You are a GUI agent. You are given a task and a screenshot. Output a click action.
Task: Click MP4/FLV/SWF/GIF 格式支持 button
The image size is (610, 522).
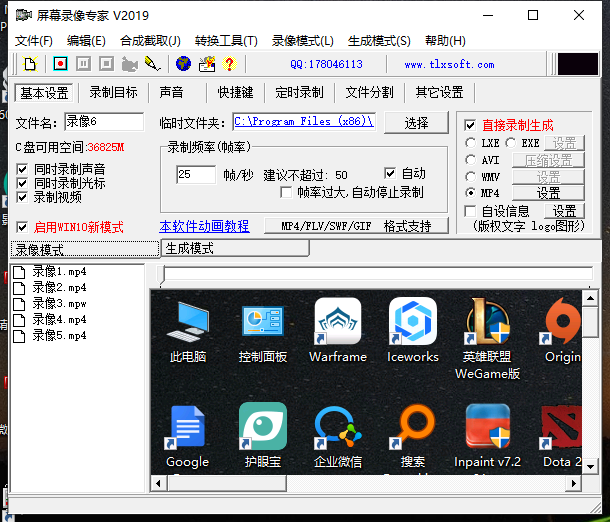pos(356,226)
